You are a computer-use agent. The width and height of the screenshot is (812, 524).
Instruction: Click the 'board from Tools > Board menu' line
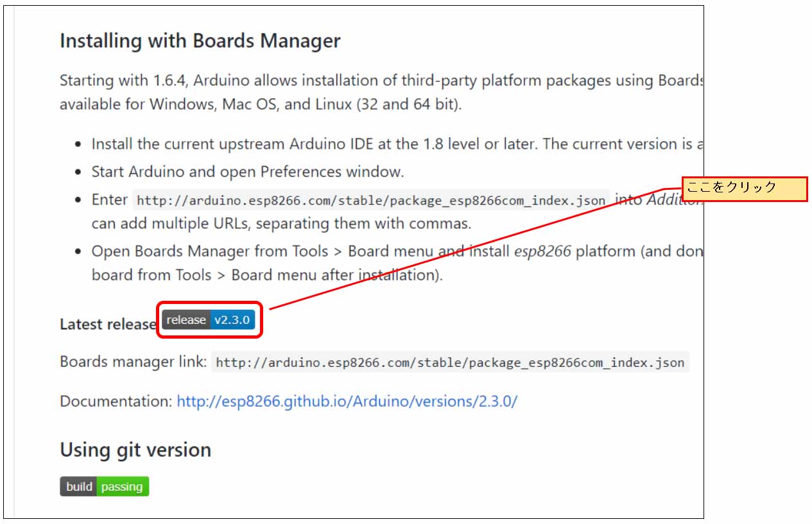point(267,275)
